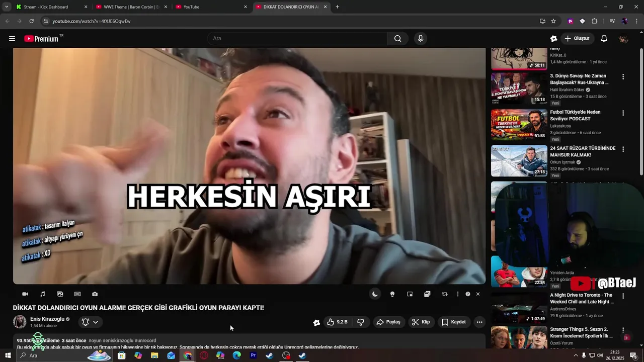This screenshot has height=362, width=644.
Task: Switch to the plain YouTube tab
Action: 211,7
